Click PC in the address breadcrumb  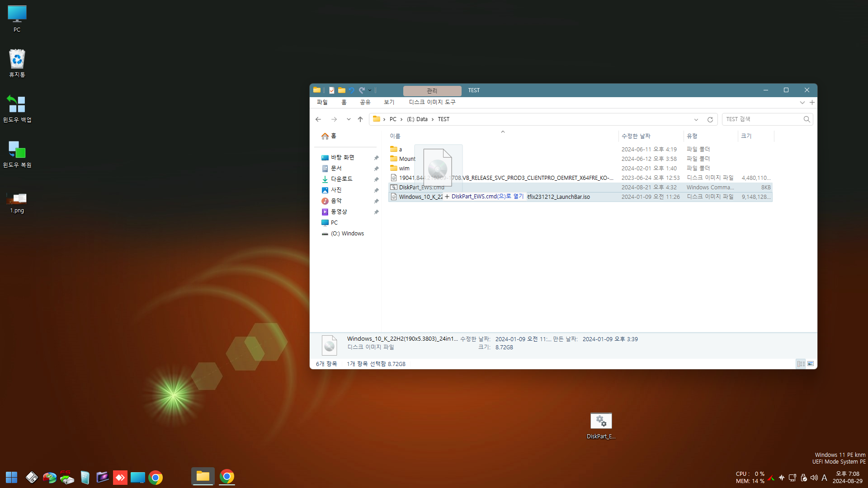pos(393,119)
